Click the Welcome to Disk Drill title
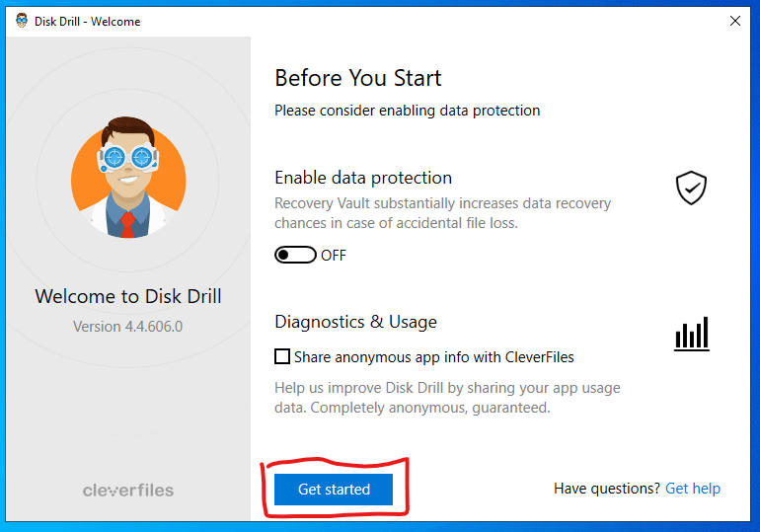This screenshot has height=532, width=760. pyautogui.click(x=128, y=296)
